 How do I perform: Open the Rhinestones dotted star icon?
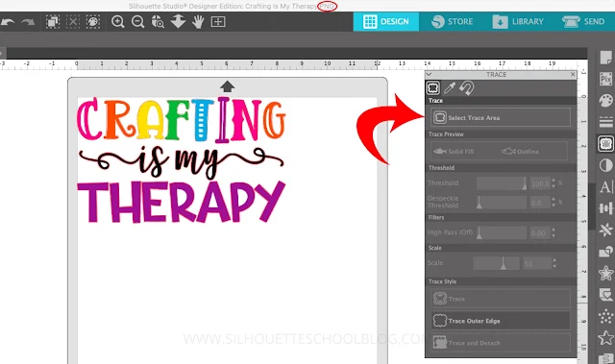click(605, 316)
